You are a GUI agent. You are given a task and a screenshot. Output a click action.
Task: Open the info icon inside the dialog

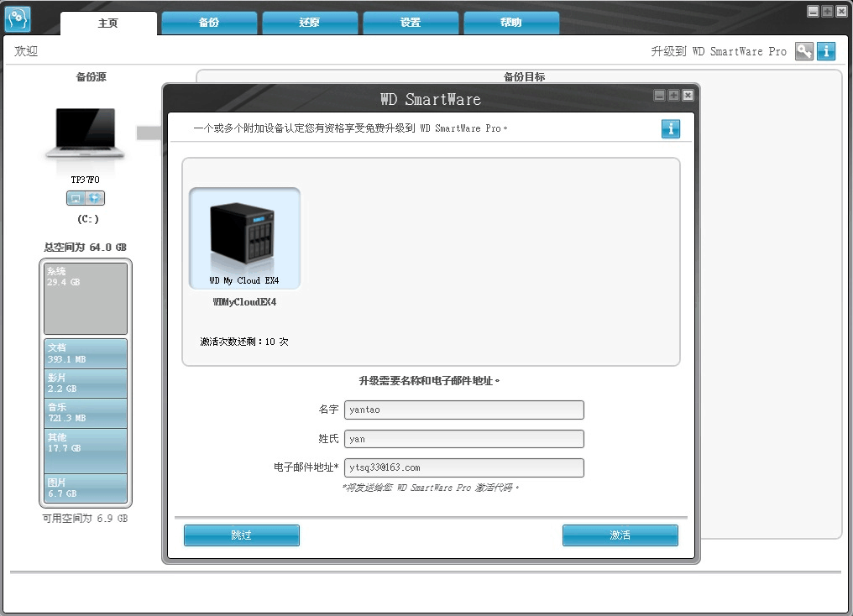tap(671, 129)
